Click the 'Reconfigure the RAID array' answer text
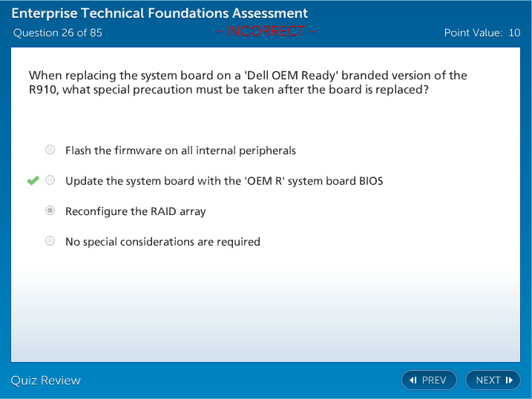The width and height of the screenshot is (532, 399). pos(135,211)
